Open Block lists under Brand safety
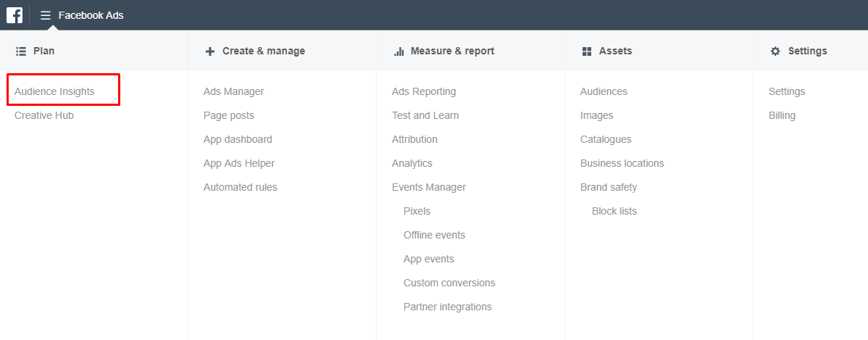The height and width of the screenshot is (340, 868). pyautogui.click(x=614, y=212)
